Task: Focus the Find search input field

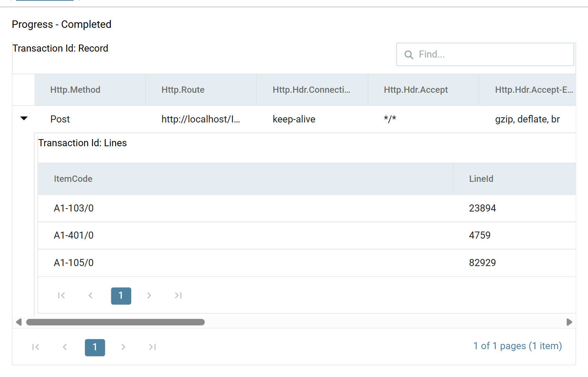Action: (485, 55)
